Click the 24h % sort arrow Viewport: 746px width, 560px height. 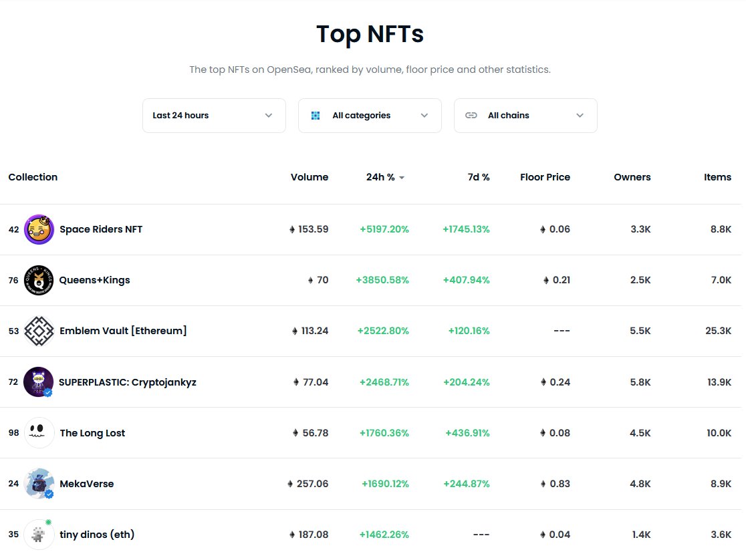[402, 178]
